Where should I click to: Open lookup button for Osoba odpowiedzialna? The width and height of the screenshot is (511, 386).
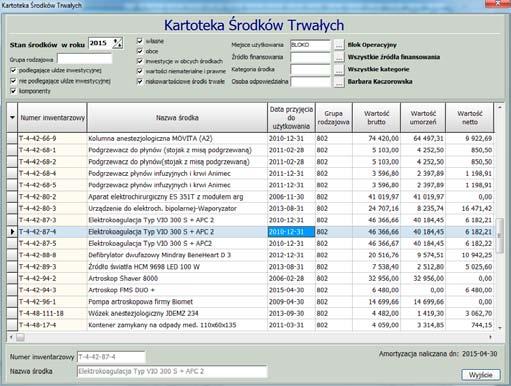pos(339,82)
